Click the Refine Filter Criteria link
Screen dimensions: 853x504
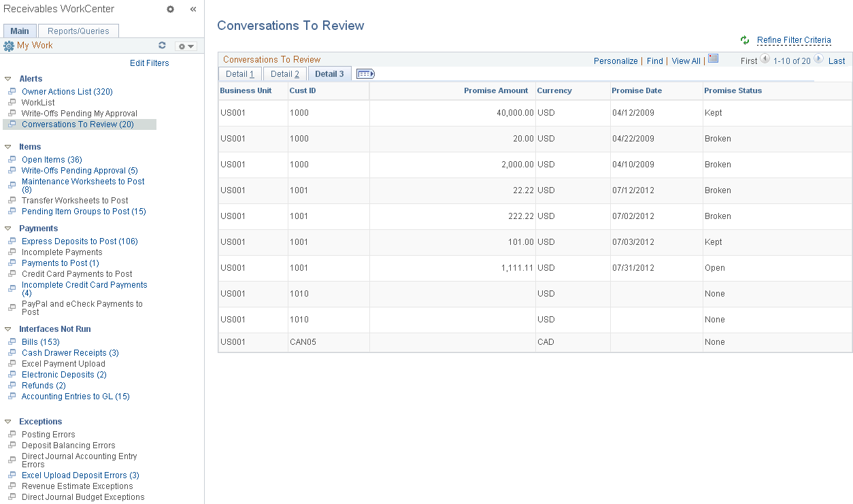coord(794,40)
